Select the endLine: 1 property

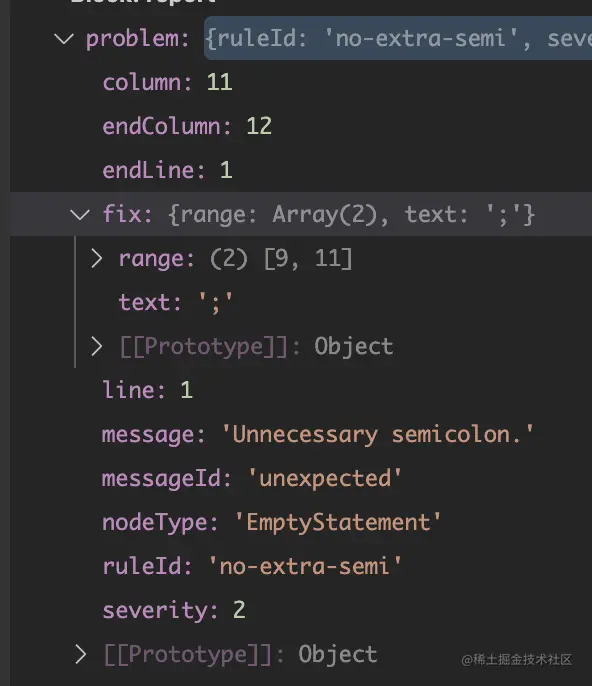click(167, 170)
